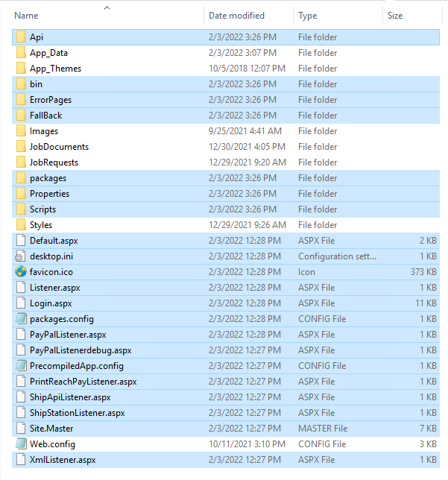Sort by the Name column header
The image size is (448, 480).
point(26,16)
